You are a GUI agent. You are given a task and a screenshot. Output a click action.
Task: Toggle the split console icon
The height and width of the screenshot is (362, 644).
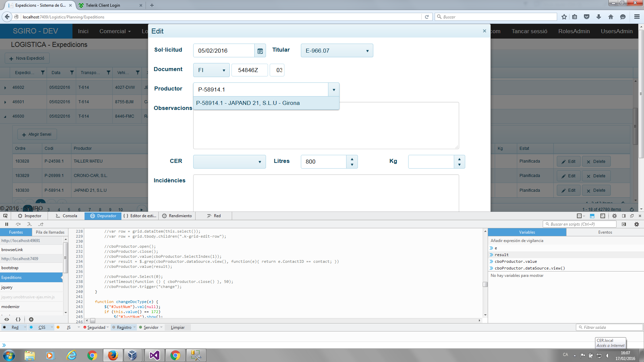click(x=592, y=216)
